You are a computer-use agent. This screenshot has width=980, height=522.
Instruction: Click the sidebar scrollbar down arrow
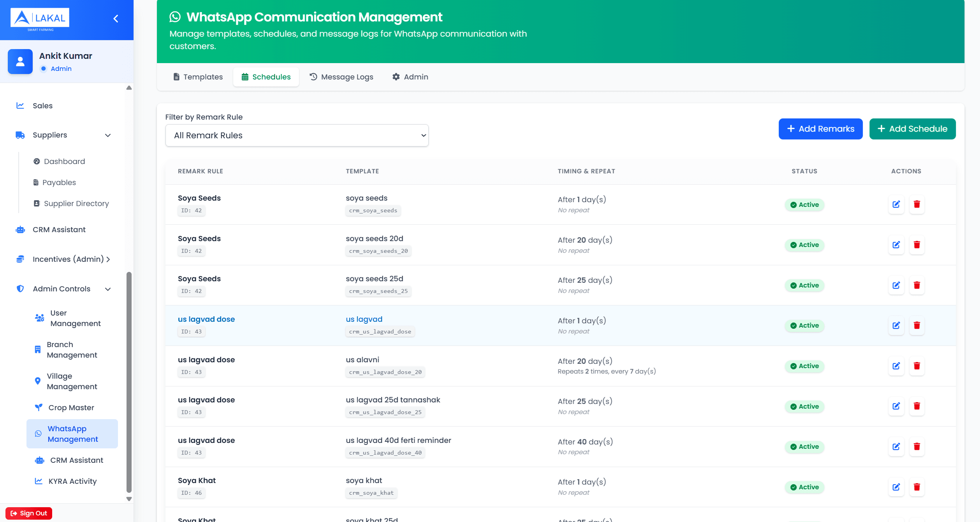(x=129, y=499)
